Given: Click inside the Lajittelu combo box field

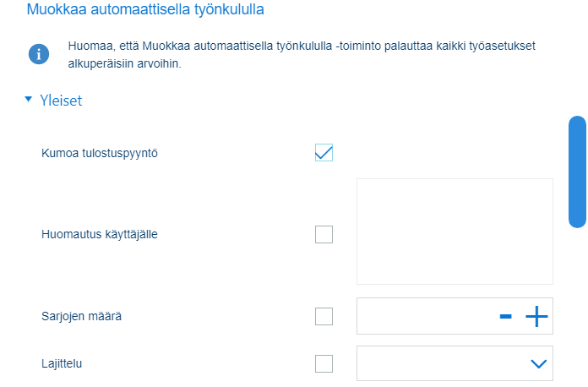Looking at the screenshot, I should (x=455, y=363).
